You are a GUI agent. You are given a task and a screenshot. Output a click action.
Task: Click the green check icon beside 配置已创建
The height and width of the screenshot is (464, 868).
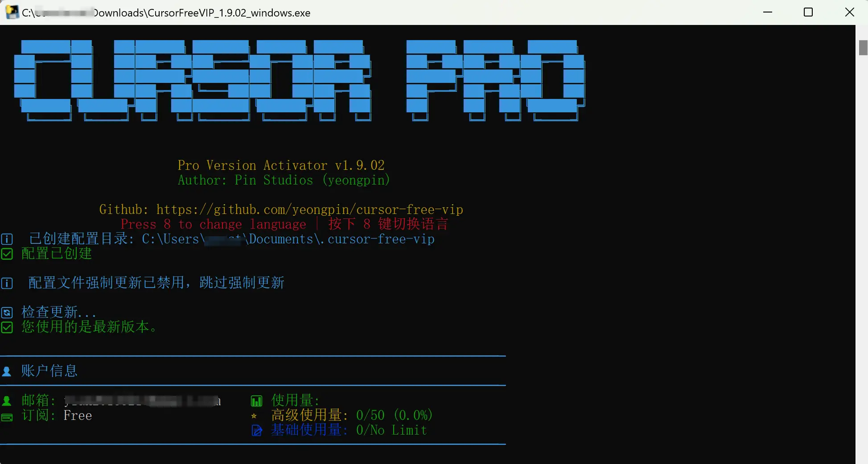7,254
